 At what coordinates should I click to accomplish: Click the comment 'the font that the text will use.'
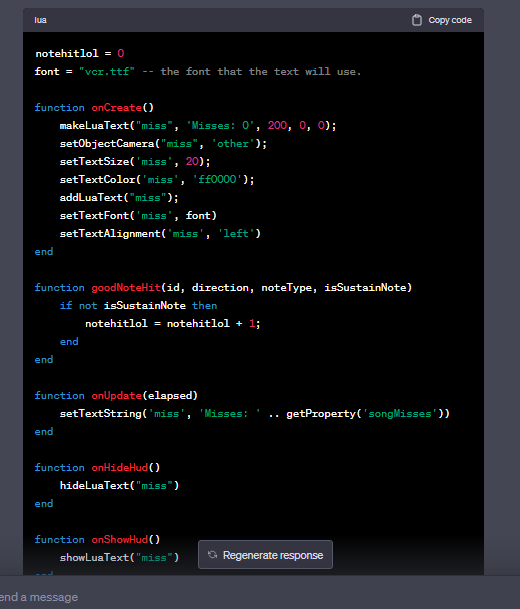261,71
